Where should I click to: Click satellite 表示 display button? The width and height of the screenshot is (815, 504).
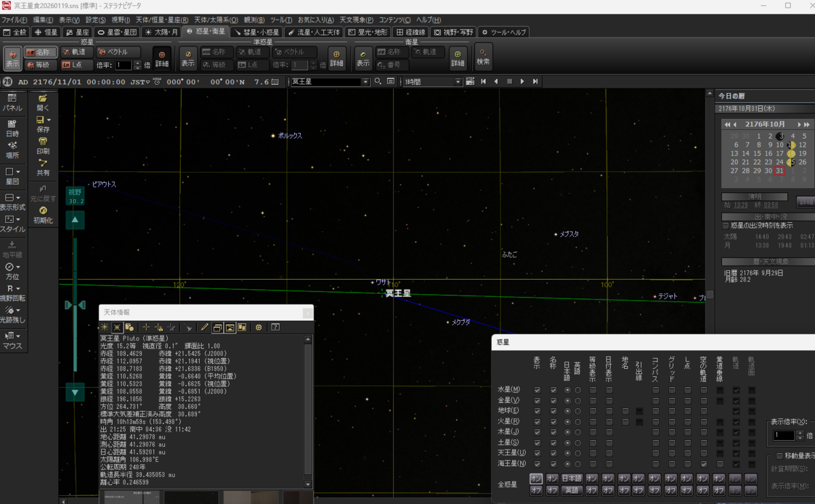[x=364, y=58]
